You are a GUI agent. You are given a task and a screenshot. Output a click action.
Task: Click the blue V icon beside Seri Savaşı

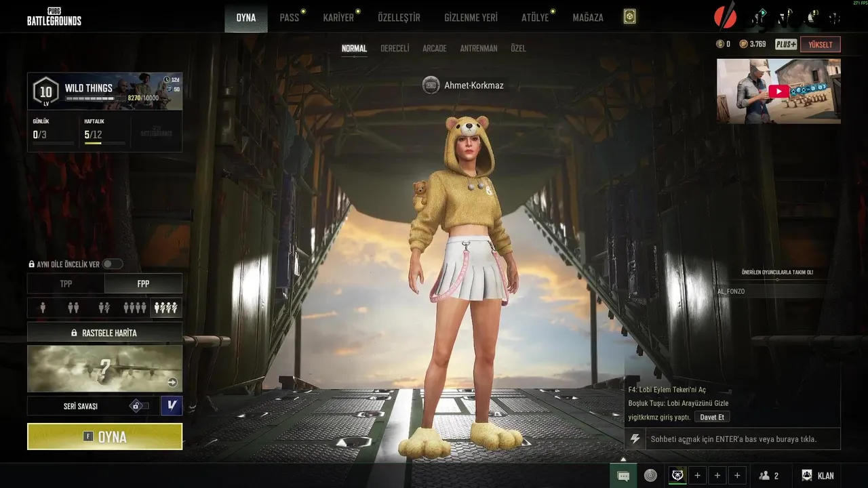coord(172,405)
